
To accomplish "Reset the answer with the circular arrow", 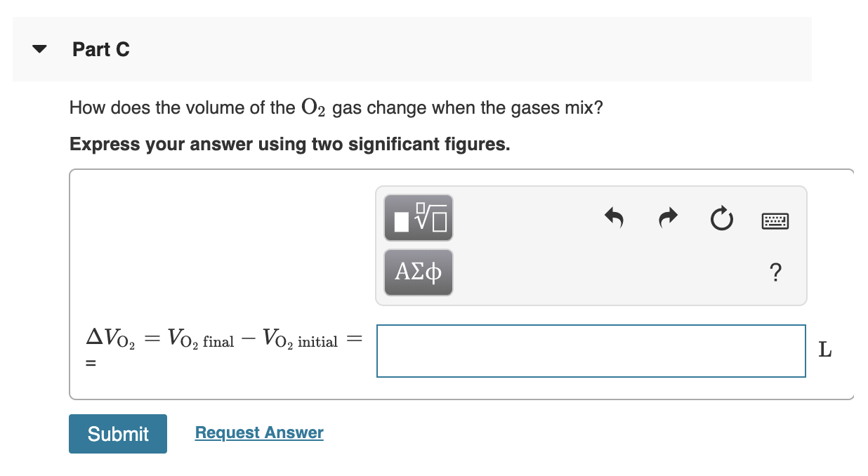I will tap(721, 219).
